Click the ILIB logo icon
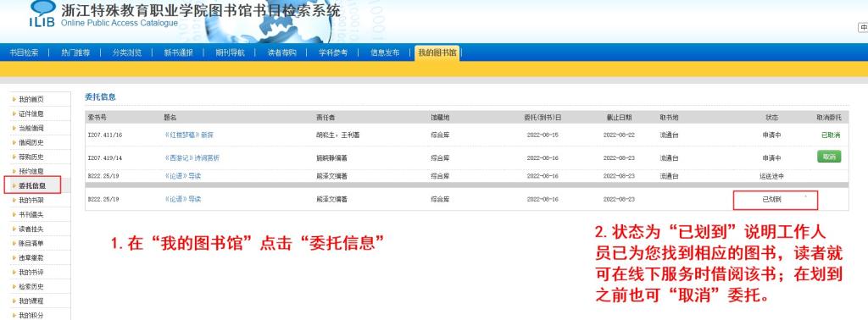Image resolution: width=868 pixels, height=320 pixels. [x=43, y=14]
